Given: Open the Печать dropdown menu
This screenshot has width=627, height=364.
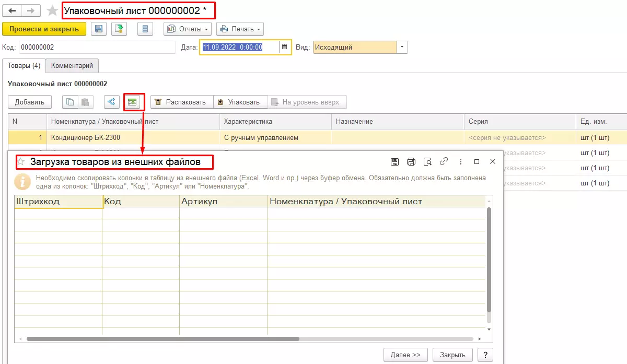Looking at the screenshot, I should coord(240,29).
